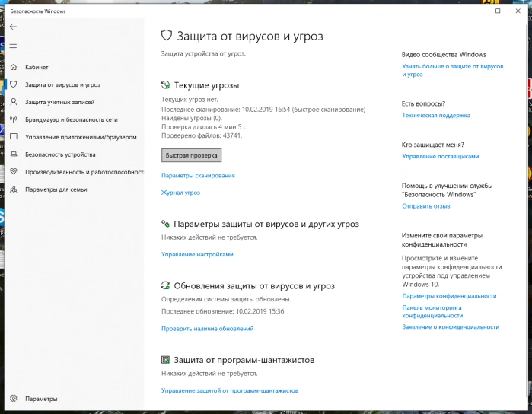The width and height of the screenshot is (532, 414).
Task: Click the health heart icon
Action: click(14, 171)
